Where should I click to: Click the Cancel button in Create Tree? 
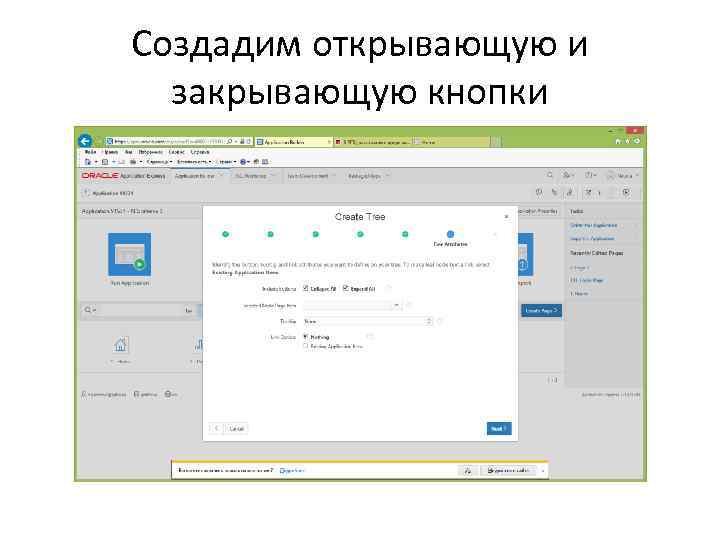pos(237,428)
